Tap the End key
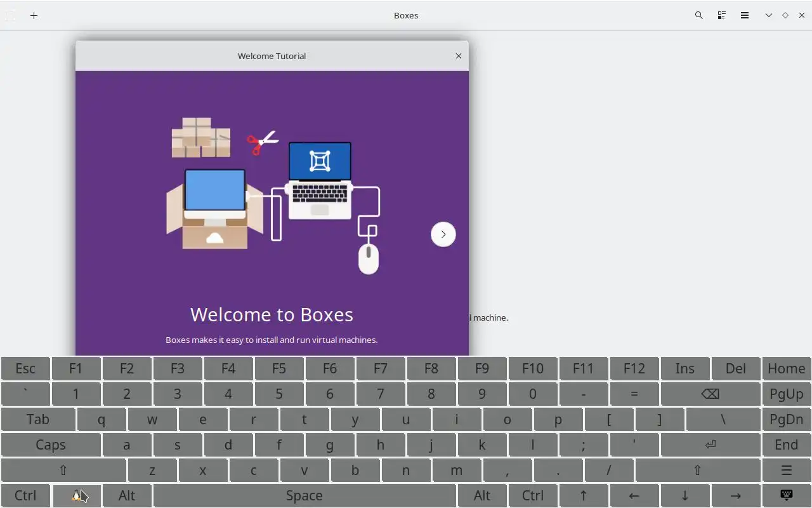 click(787, 444)
